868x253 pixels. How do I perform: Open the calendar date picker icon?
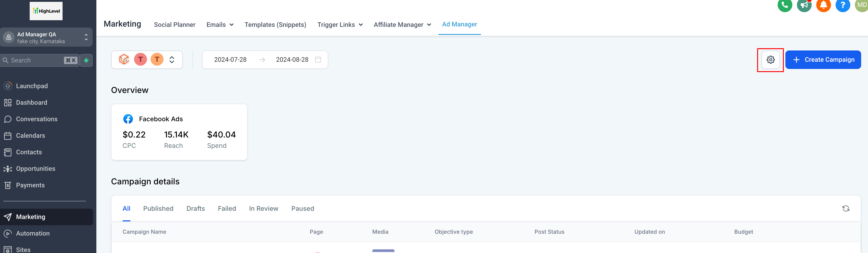point(318,59)
